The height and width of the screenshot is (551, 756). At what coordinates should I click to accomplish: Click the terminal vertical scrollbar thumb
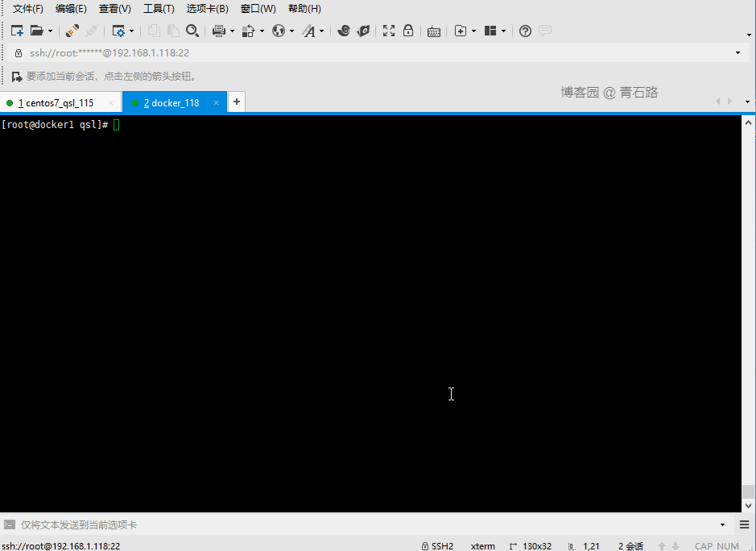pos(748,491)
